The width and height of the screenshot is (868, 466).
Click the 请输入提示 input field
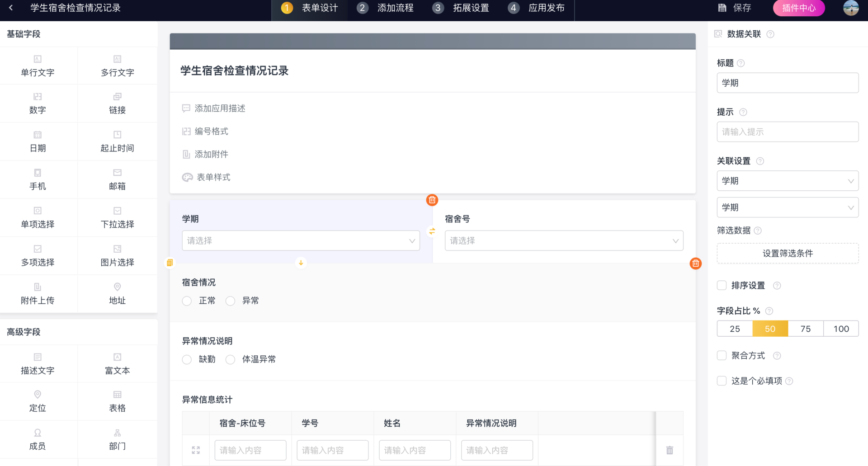[x=787, y=132]
